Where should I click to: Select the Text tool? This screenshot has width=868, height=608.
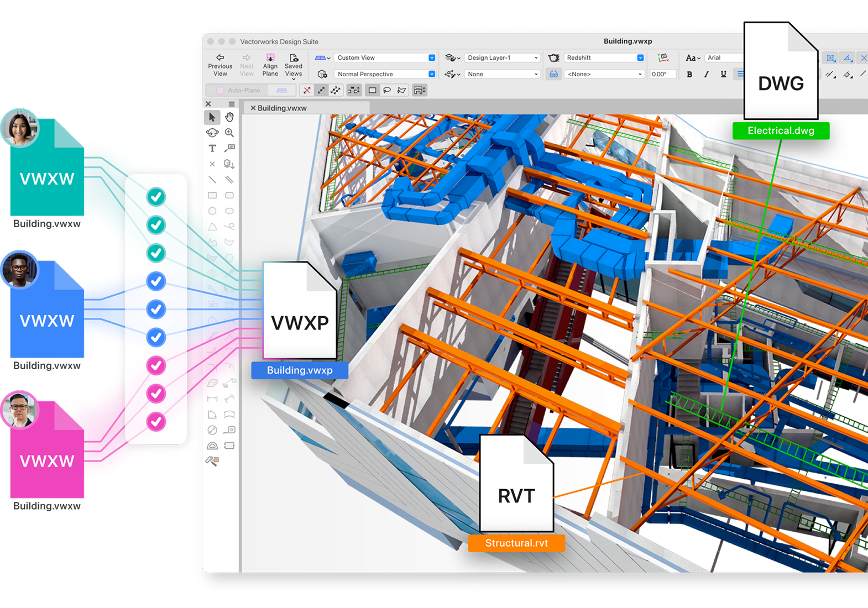pos(212,148)
